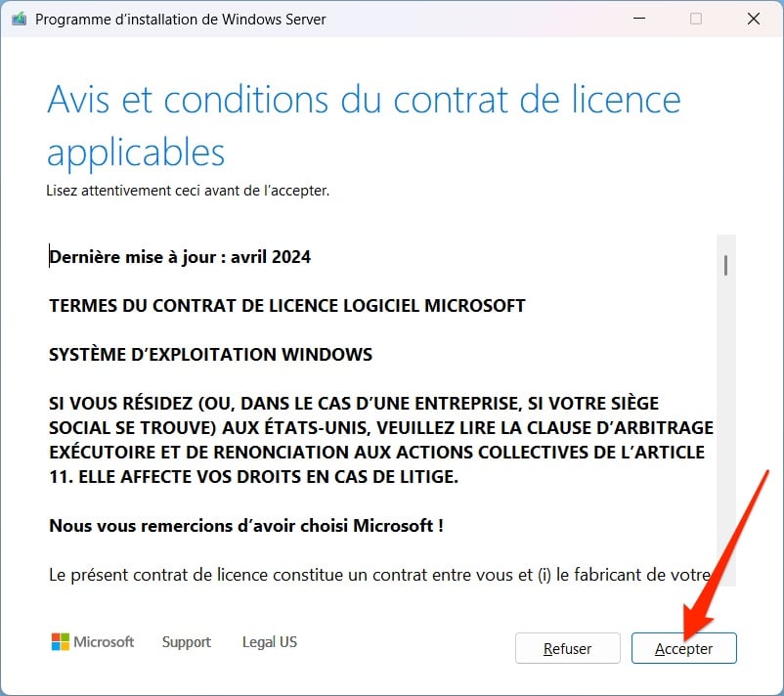
Task: Click the "SI VOUS RÉSIDEZ" arbitration paragraph
Action: [x=381, y=440]
